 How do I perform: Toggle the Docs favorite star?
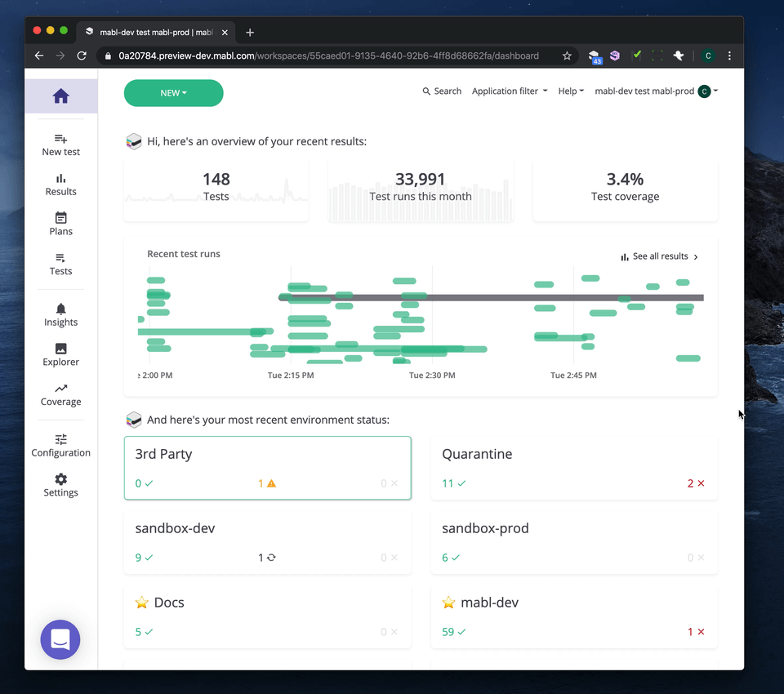pyautogui.click(x=142, y=603)
